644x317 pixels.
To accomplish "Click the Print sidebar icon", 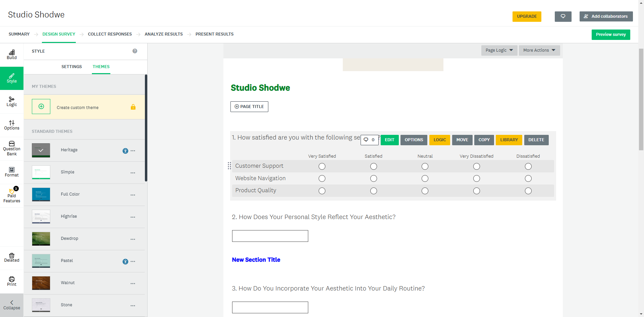I will (12, 281).
